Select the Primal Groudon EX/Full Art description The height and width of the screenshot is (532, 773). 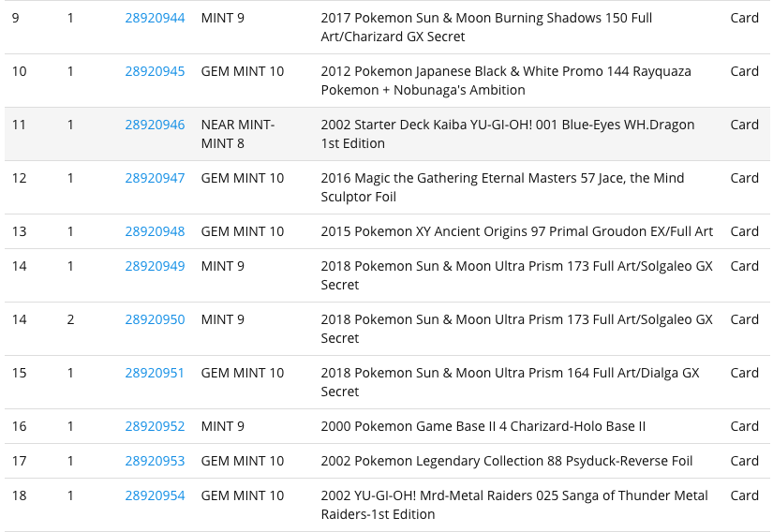[x=517, y=231]
